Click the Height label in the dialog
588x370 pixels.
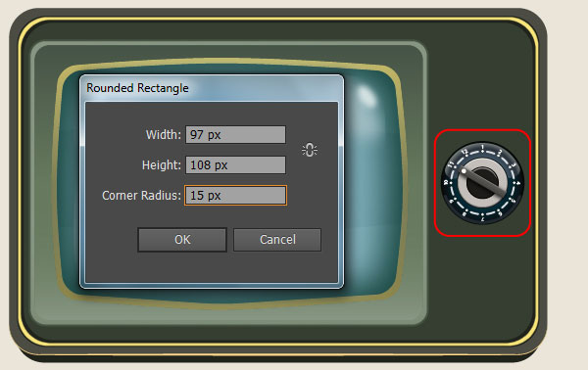pyautogui.click(x=162, y=165)
